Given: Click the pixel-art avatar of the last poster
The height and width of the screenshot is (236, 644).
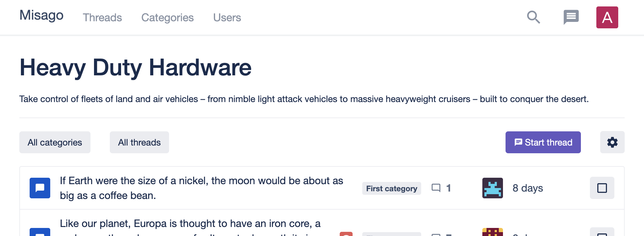Looking at the screenshot, I should (x=492, y=188).
